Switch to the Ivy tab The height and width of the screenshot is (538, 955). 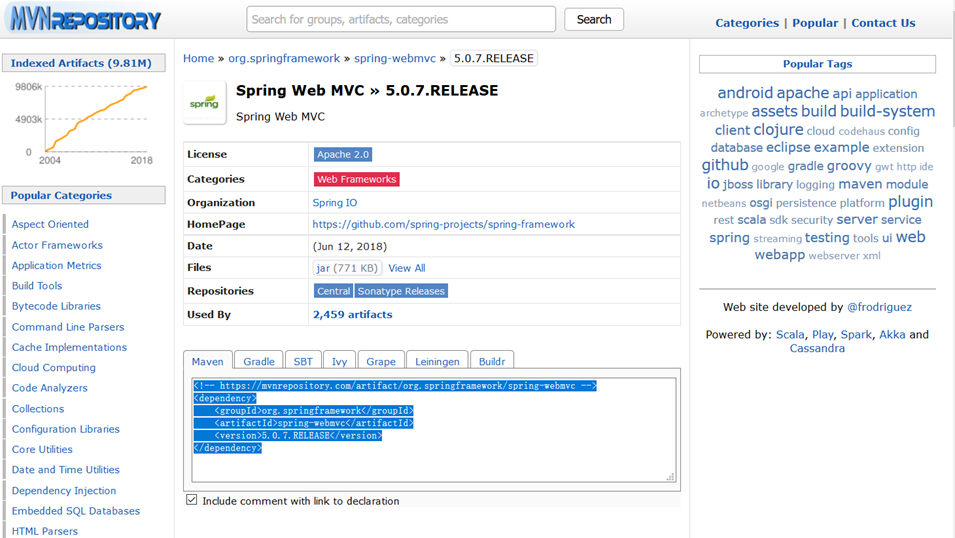(339, 361)
